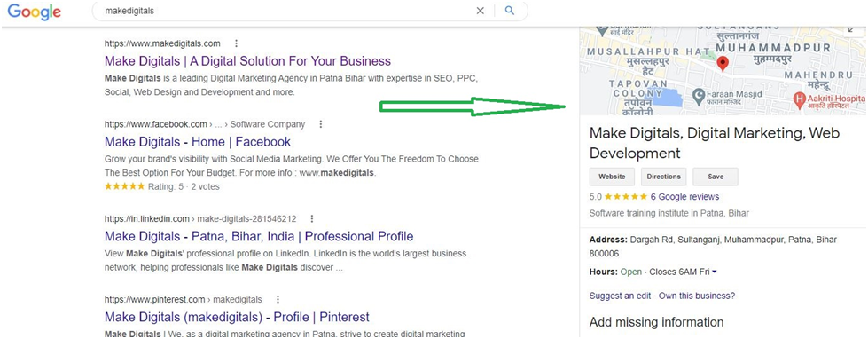Viewport: 868px width, 339px height.
Task: Save the Make Digitals business listing
Action: pyautogui.click(x=716, y=177)
